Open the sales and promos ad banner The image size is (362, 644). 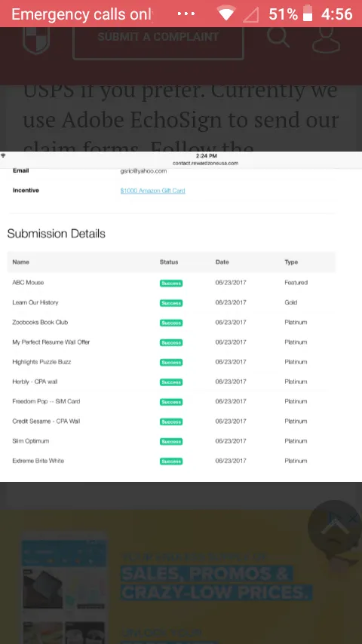point(181,577)
